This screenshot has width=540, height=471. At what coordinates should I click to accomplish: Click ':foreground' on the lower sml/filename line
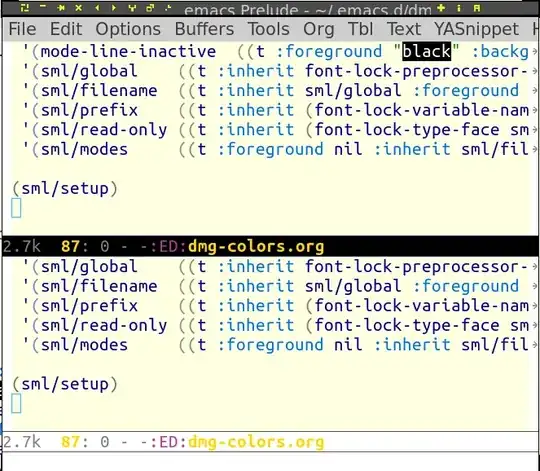tap(466, 286)
